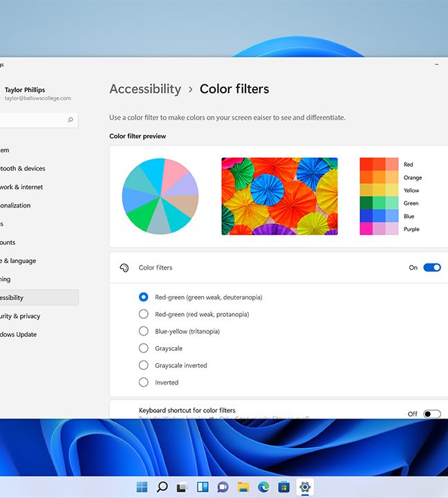
Task: Launch Microsoft Edge from taskbar
Action: click(263, 486)
